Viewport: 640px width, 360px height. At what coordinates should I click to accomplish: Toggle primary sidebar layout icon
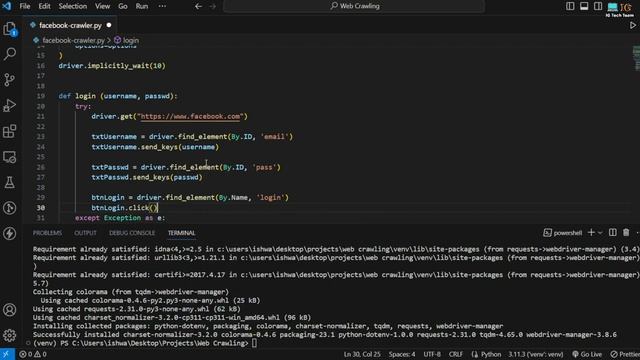tap(570, 6)
